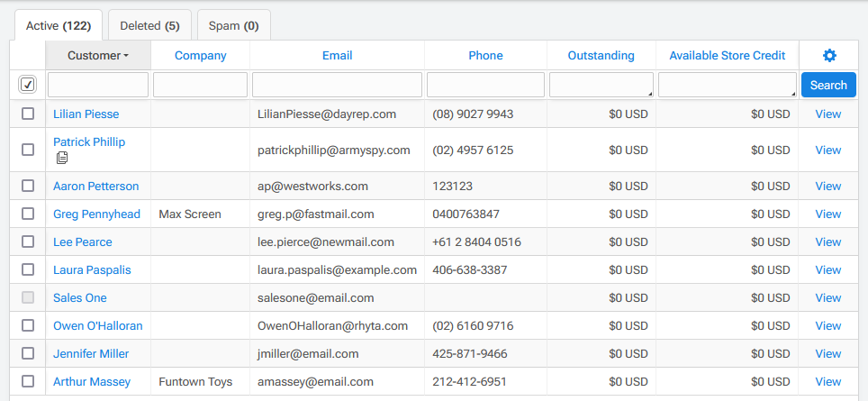Open customer Lee Pearce

(83, 242)
